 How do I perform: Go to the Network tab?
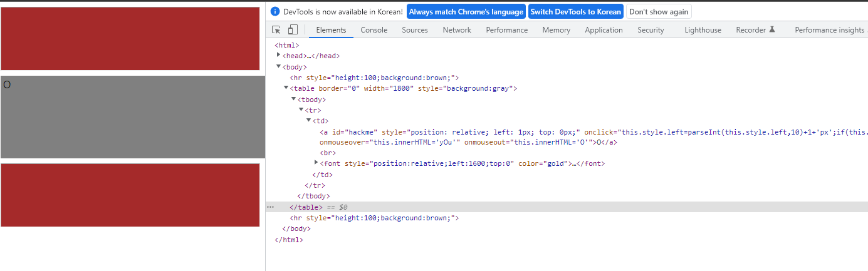[x=457, y=30]
